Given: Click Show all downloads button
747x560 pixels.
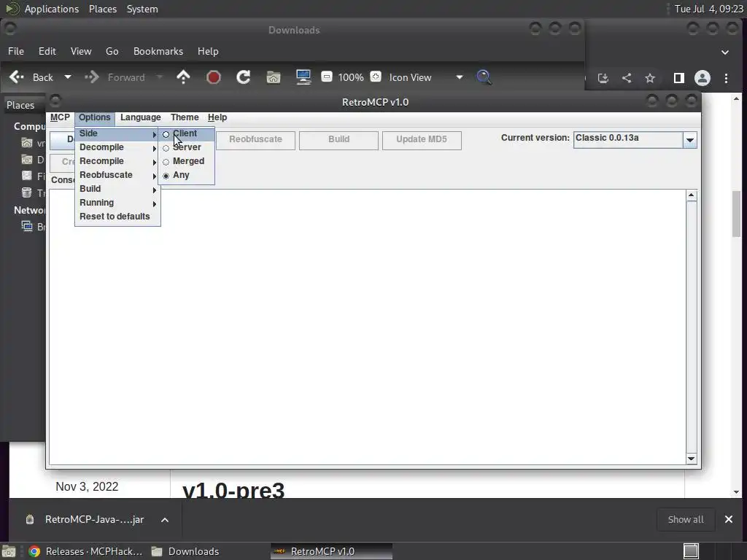Looking at the screenshot, I should pyautogui.click(x=686, y=519).
